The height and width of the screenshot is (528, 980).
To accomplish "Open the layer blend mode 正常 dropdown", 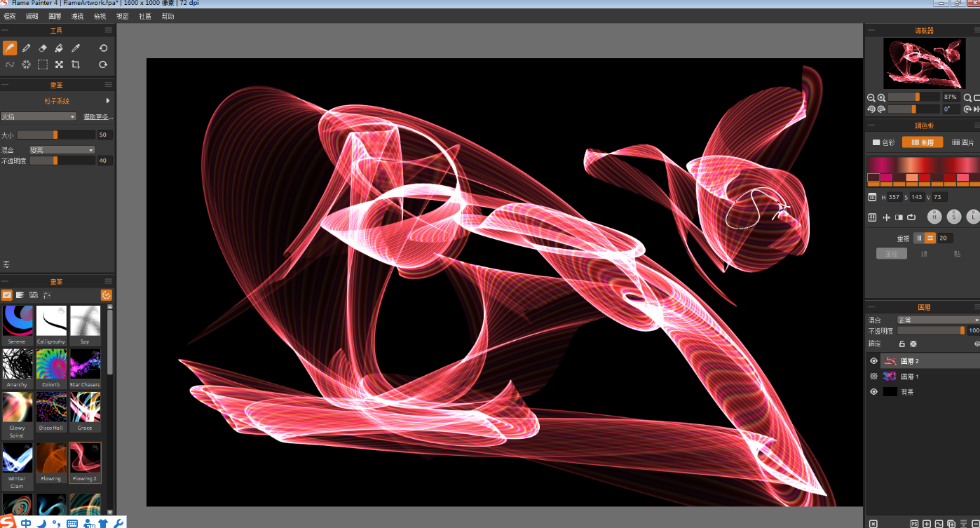I will coord(938,320).
